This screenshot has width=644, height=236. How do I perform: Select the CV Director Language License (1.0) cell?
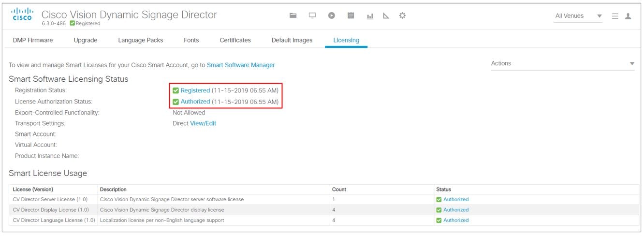click(x=54, y=220)
